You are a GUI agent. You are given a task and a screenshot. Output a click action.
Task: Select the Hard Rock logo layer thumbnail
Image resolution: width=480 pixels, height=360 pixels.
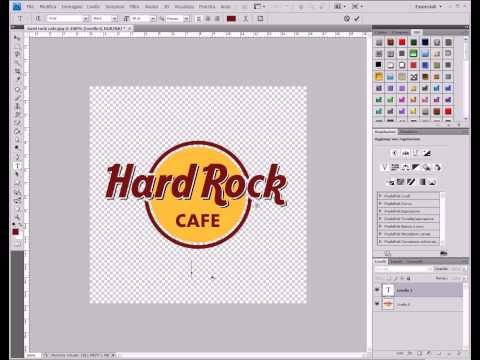point(388,304)
